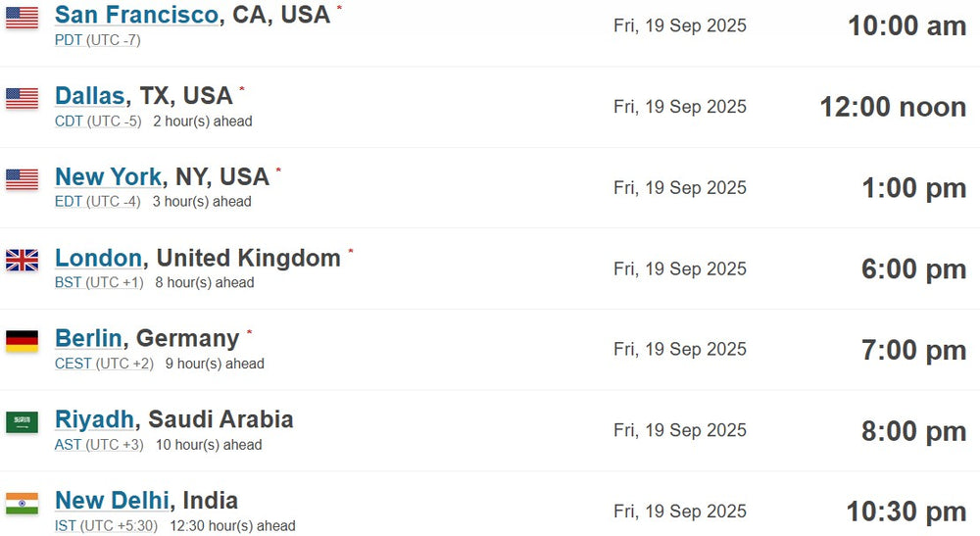
Task: Click the Saudi Arabia flag icon
Action: pyautogui.click(x=22, y=422)
